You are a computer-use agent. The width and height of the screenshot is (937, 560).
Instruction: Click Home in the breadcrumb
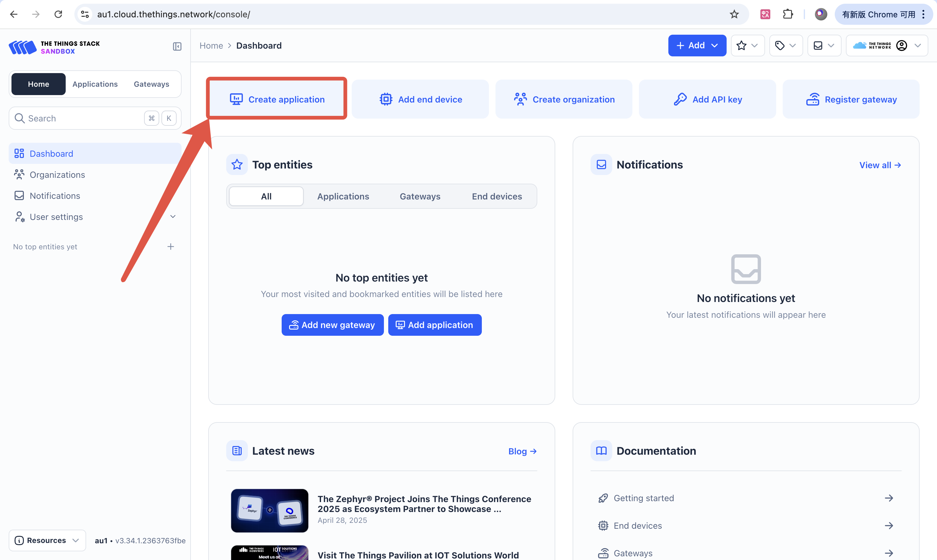pos(211,46)
